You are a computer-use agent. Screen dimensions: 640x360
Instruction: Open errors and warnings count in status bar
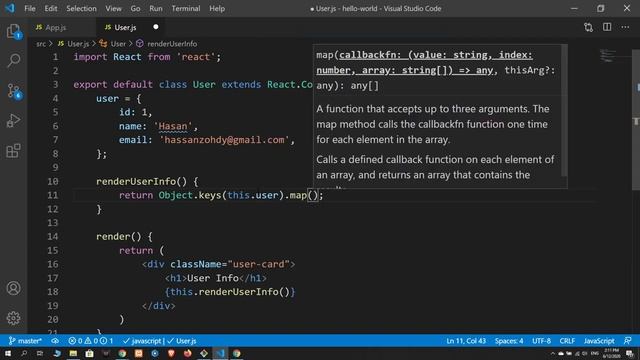click(91, 341)
